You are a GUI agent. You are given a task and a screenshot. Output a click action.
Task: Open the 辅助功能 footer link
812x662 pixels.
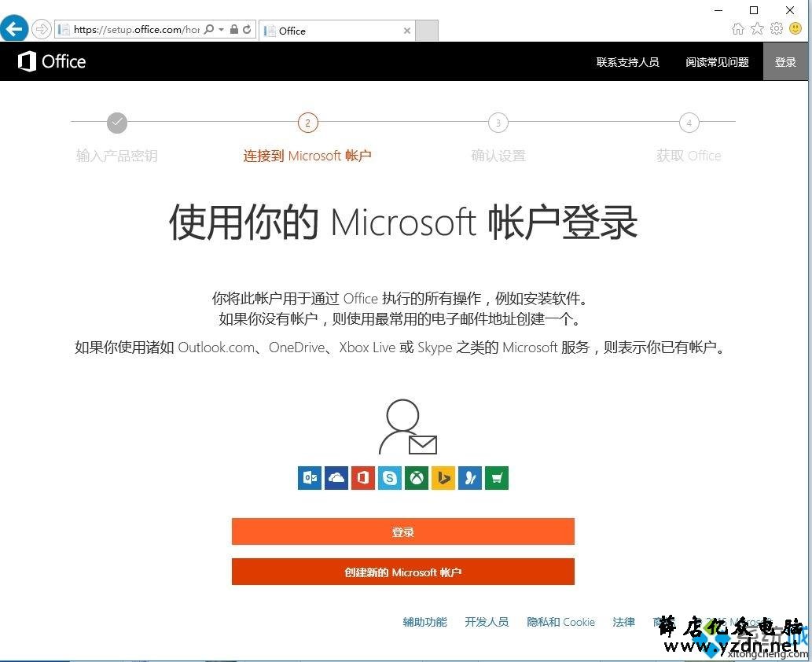point(424,622)
